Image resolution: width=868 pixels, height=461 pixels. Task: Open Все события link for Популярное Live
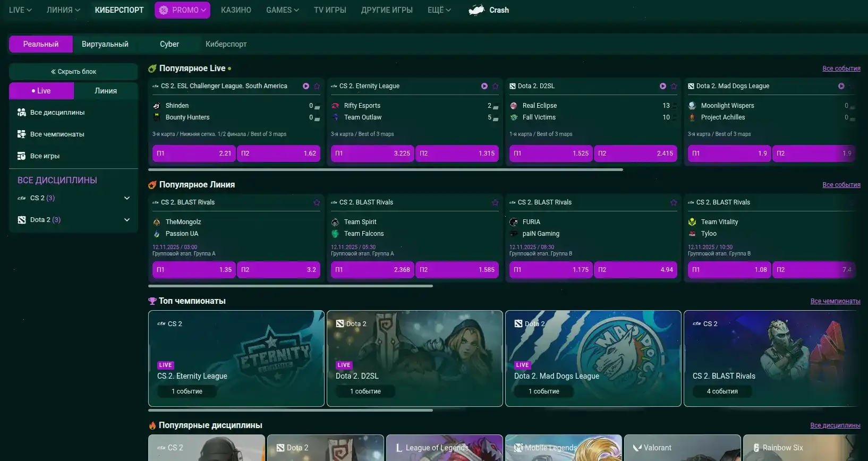(x=841, y=69)
